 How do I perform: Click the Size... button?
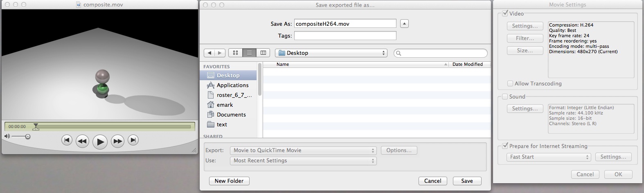(525, 50)
